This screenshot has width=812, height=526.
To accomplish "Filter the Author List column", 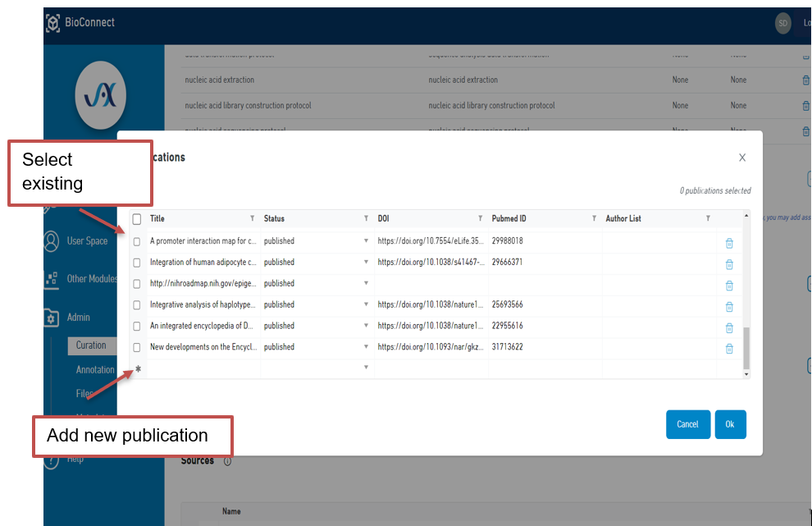I will tap(707, 218).
